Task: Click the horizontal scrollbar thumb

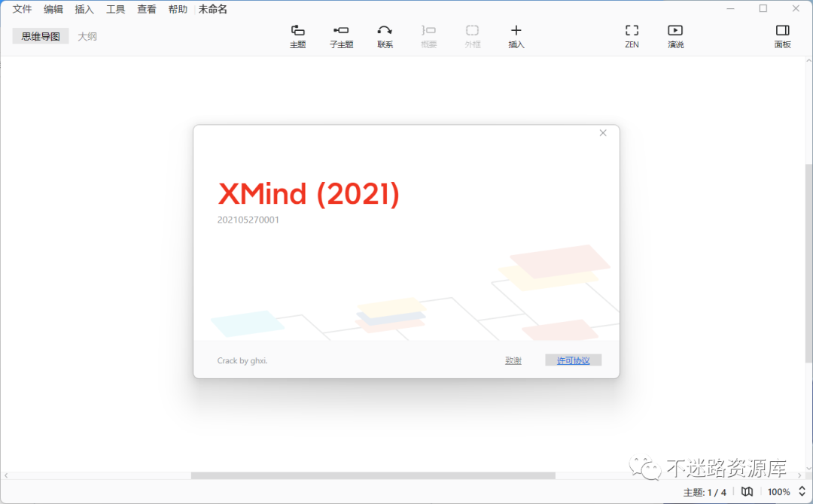Action: tap(373, 475)
